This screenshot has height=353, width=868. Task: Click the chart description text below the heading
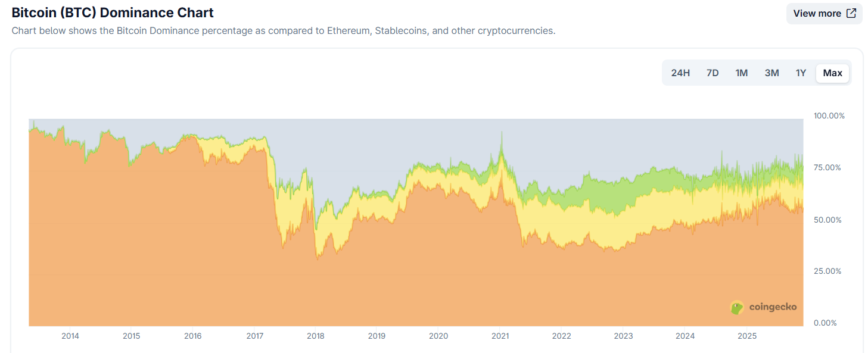(283, 30)
